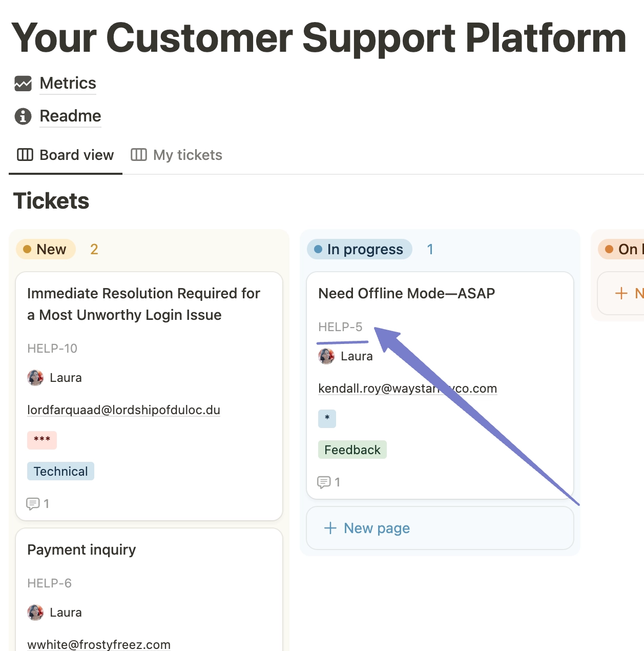
Task: Click the Feedback tag on HELP-5
Action: tap(352, 450)
